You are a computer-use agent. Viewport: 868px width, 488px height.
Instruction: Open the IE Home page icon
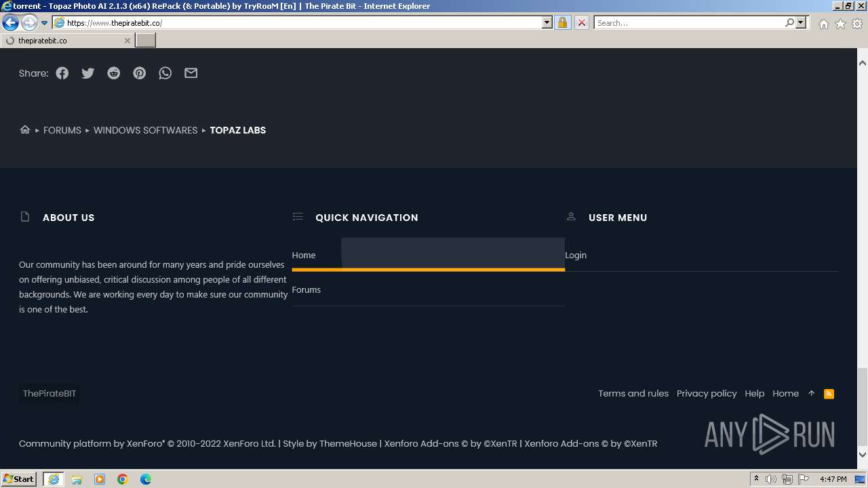(823, 24)
